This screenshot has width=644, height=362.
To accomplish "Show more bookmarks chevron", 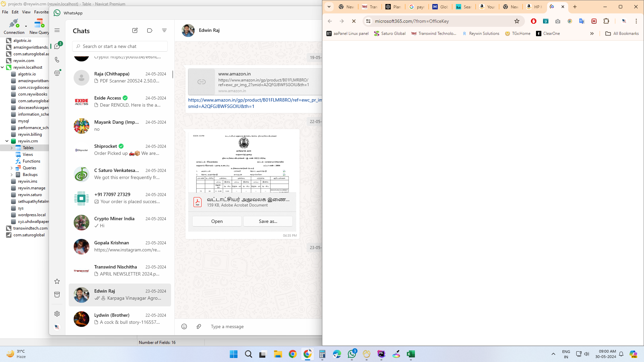I will pyautogui.click(x=592, y=34).
